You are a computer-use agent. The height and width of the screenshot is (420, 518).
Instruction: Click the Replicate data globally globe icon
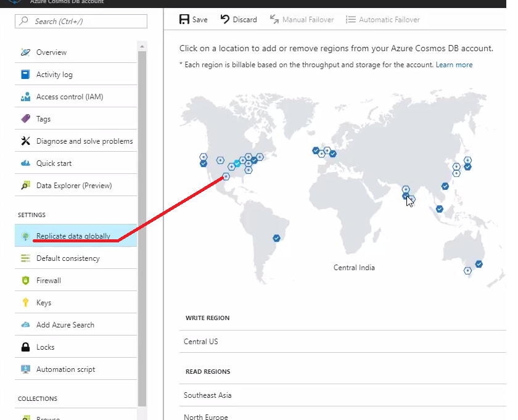[x=25, y=236]
